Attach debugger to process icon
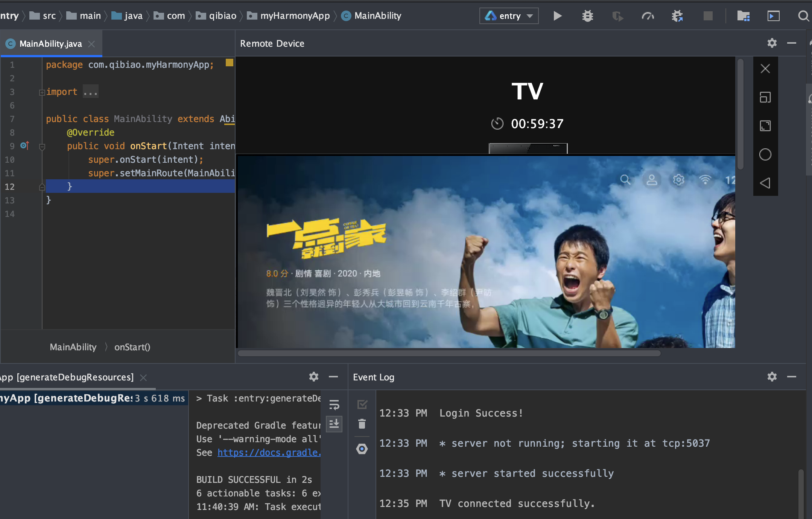Image resolution: width=812 pixels, height=519 pixels. click(x=677, y=16)
